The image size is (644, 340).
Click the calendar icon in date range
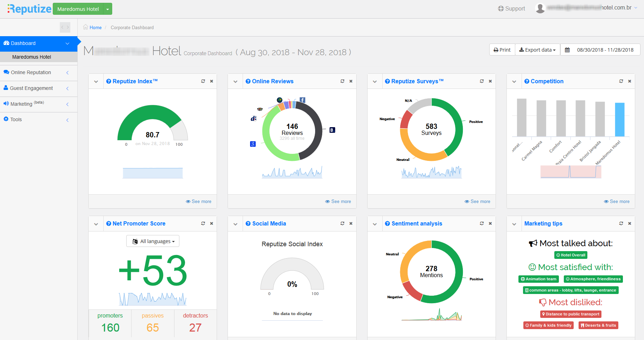coord(567,50)
